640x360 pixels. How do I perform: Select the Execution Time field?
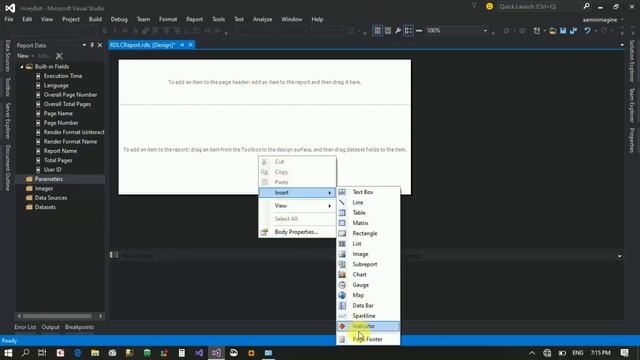[63, 76]
